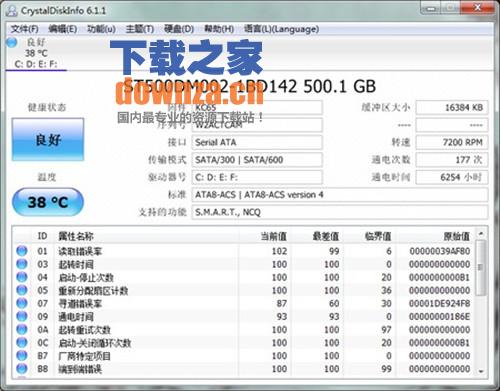Select the 起转时间 attribute name

click(x=76, y=264)
